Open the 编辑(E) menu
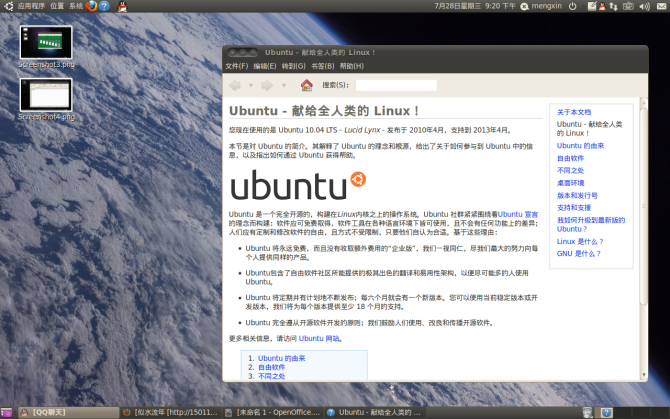Image resolution: width=670 pixels, height=419 pixels. (264, 66)
